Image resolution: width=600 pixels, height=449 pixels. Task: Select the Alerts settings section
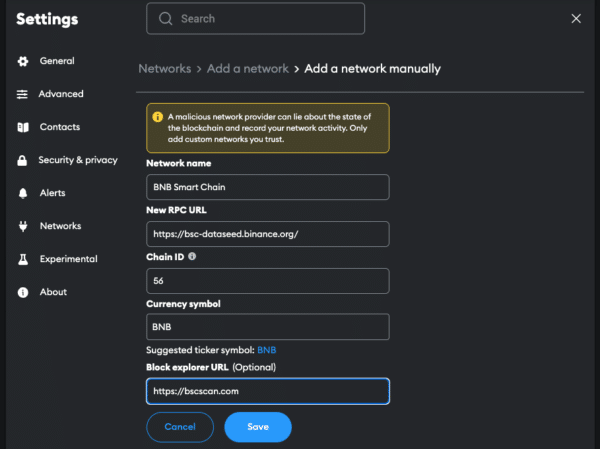[x=52, y=193]
